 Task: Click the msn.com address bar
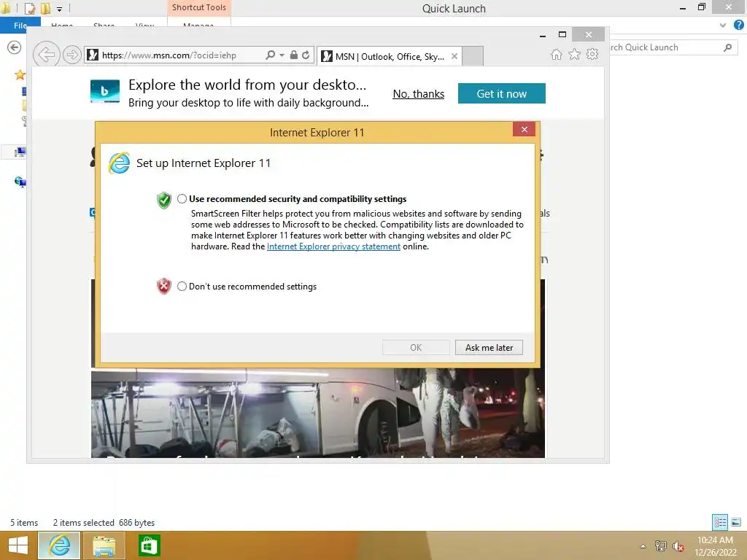click(x=174, y=55)
